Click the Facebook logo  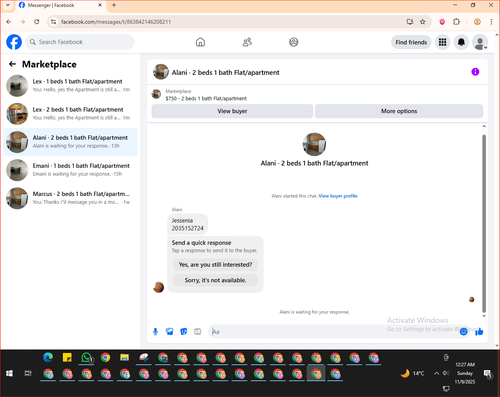tap(14, 42)
